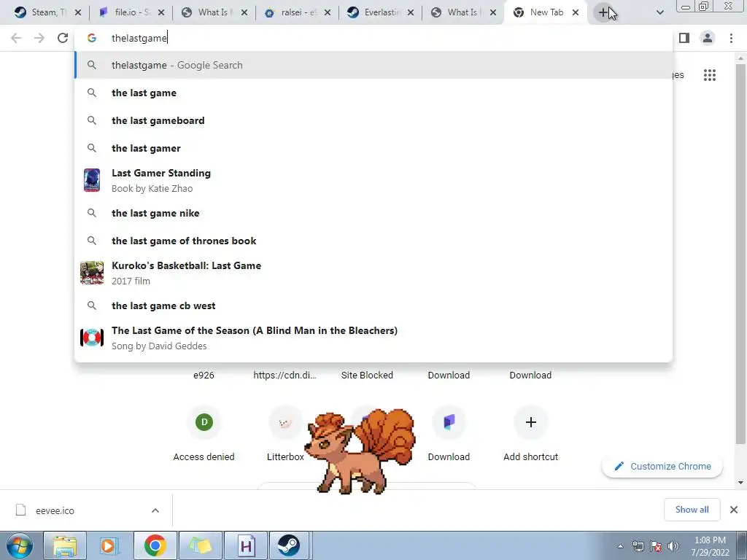This screenshot has height=560, width=747.
Task: Click David Geddes song thumbnail
Action: (x=92, y=338)
